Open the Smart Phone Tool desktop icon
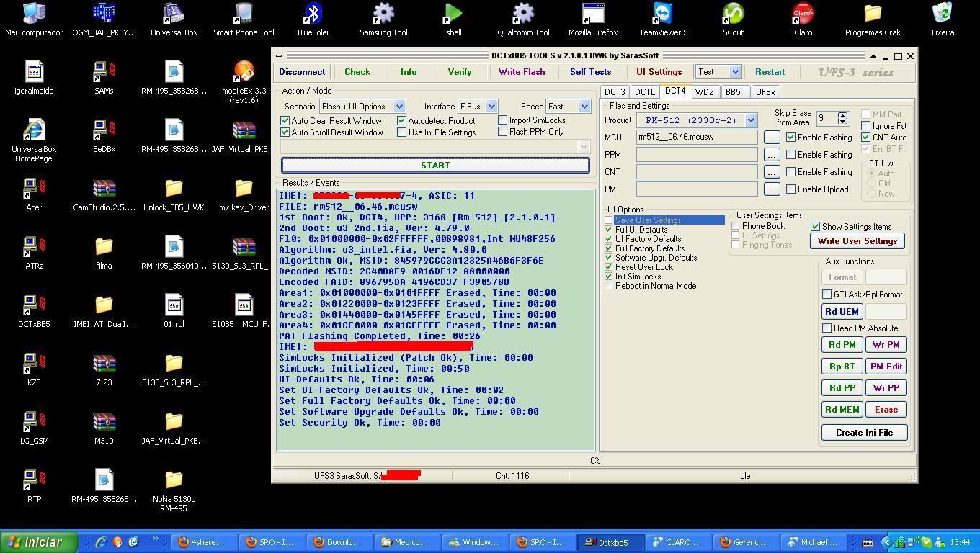The image size is (980, 553). (244, 19)
